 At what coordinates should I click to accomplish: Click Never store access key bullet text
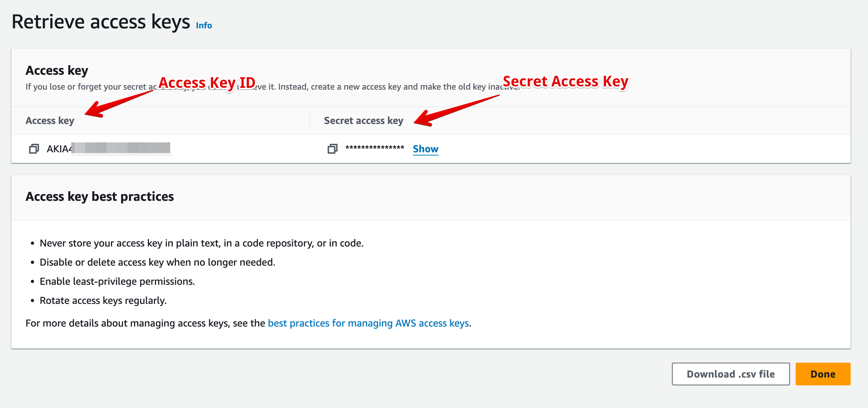click(202, 243)
